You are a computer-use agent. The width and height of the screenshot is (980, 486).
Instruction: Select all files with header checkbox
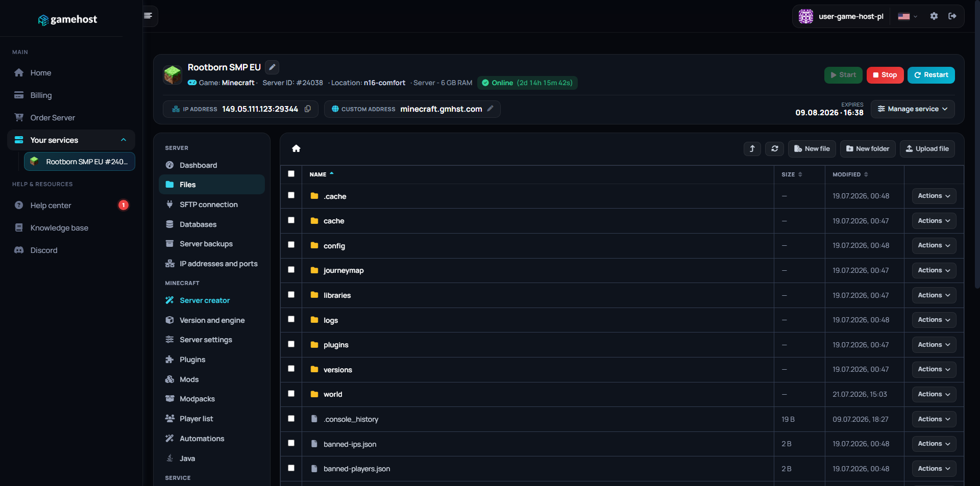click(291, 174)
